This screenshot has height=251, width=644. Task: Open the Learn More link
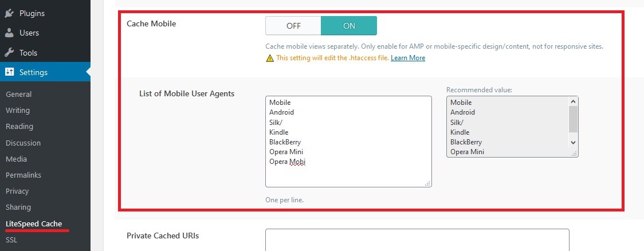pos(408,58)
